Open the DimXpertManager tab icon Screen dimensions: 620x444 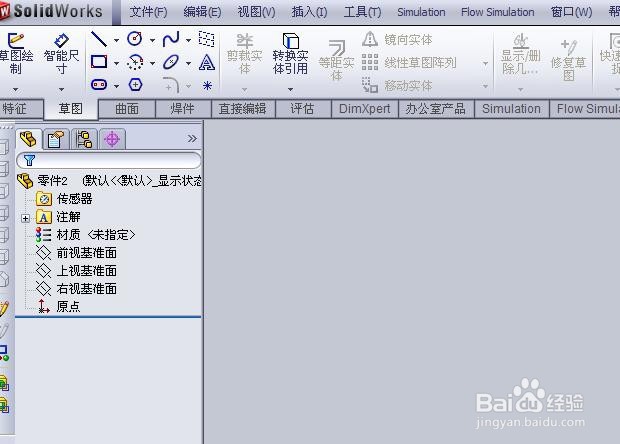(112, 139)
